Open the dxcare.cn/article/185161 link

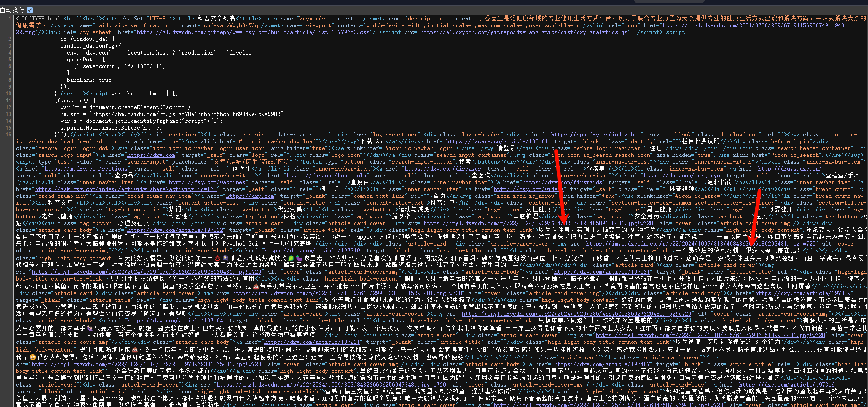click(x=497, y=141)
